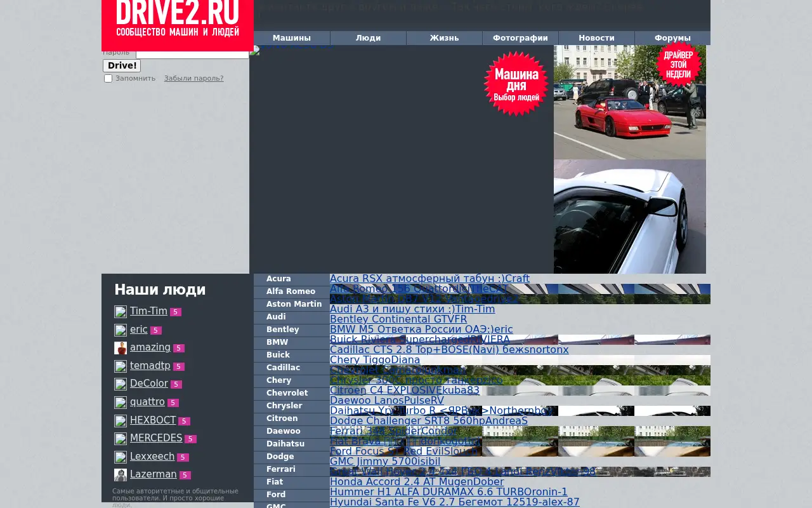Open the Honda Accord 2.4 AT Mugen link
This screenshot has width=812, height=508.
point(402,482)
